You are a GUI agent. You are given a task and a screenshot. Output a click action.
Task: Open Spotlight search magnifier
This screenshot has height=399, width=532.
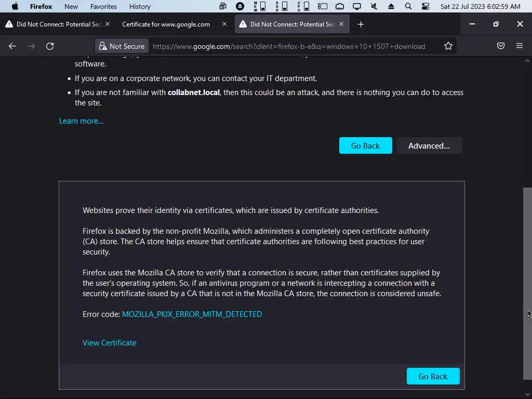coord(408,6)
